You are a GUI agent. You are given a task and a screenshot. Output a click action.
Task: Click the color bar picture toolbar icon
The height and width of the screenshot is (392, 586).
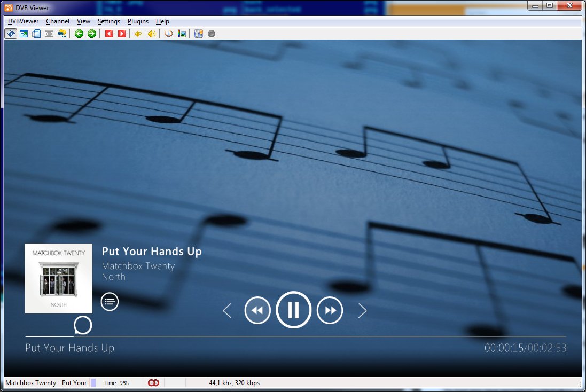coord(182,34)
